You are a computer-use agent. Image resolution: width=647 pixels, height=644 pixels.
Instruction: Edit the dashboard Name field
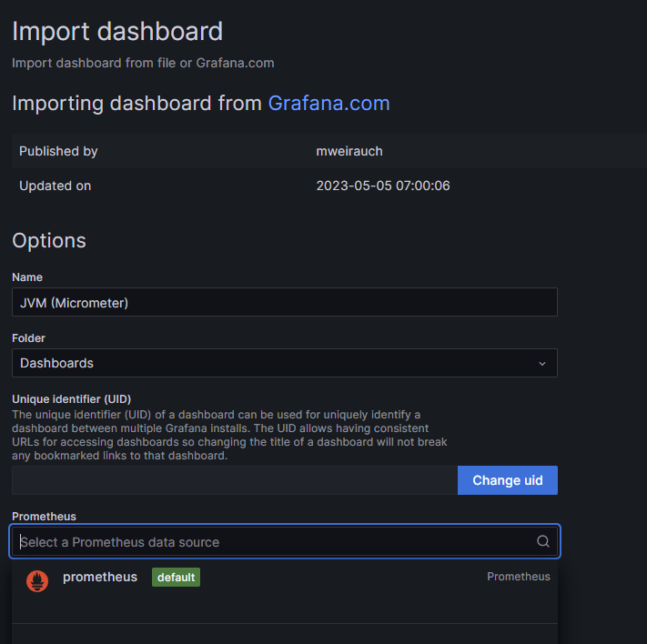click(285, 302)
